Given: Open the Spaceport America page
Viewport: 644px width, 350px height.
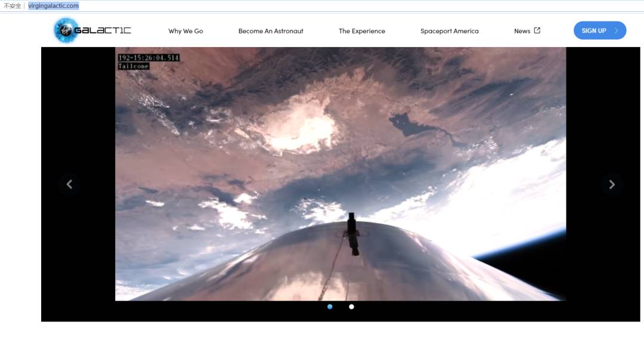Looking at the screenshot, I should [450, 31].
